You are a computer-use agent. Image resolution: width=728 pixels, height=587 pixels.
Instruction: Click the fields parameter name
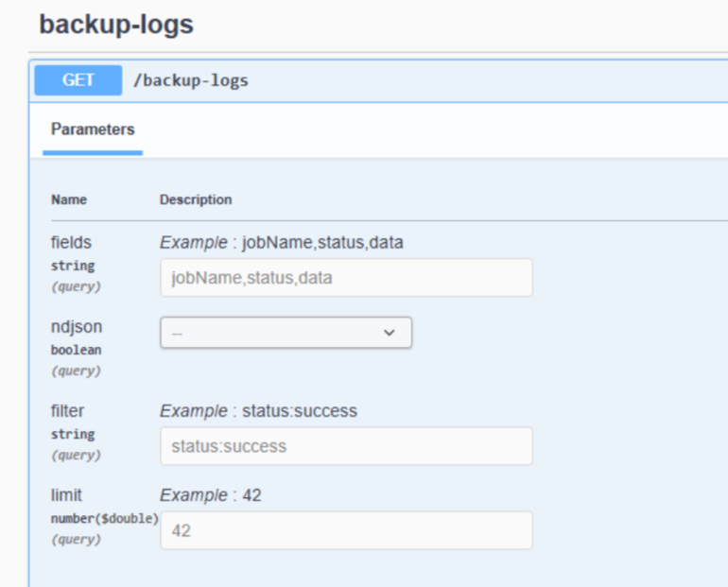(x=71, y=243)
